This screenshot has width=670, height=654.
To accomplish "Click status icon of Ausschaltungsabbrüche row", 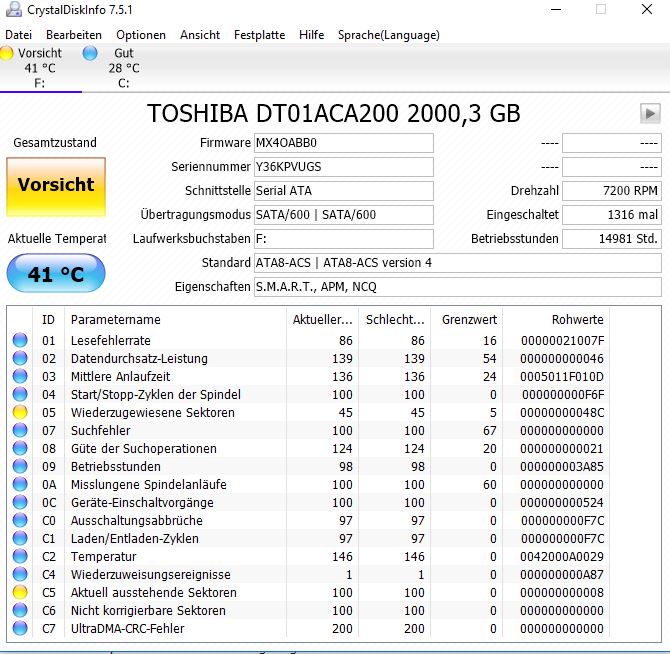I will 20,520.
